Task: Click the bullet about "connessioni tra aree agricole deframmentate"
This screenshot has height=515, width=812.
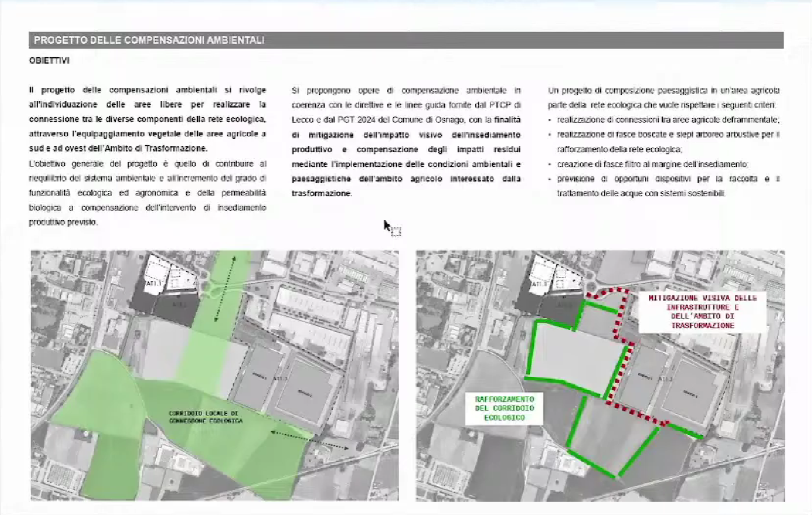Action: tap(668, 120)
